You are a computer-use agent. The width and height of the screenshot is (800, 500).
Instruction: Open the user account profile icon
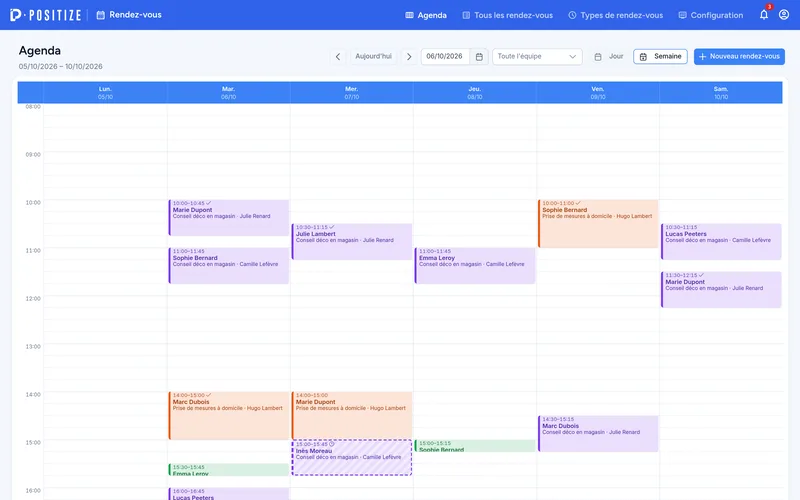[x=784, y=15]
